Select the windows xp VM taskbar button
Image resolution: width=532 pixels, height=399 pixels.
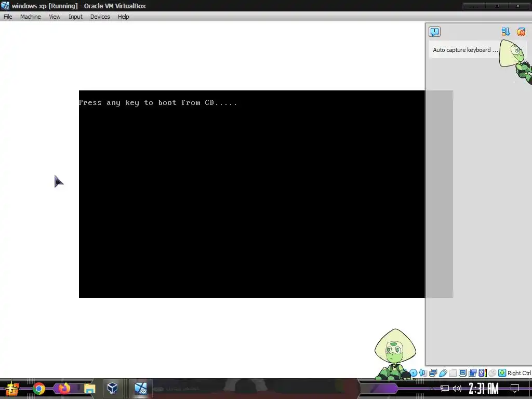click(140, 388)
